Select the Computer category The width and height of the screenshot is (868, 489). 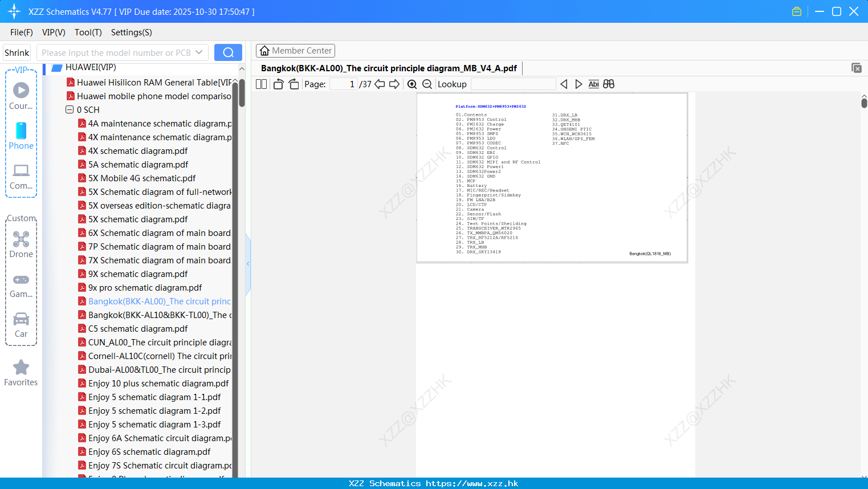click(x=21, y=176)
